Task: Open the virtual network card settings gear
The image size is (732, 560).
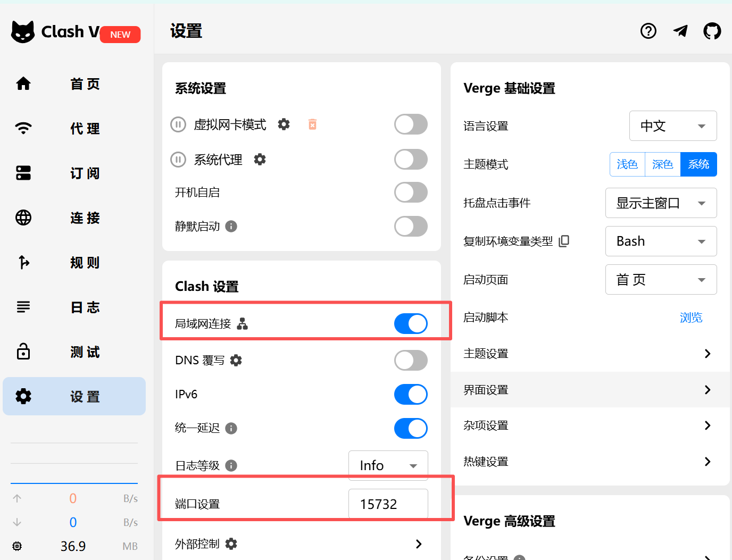Action: 284,124
